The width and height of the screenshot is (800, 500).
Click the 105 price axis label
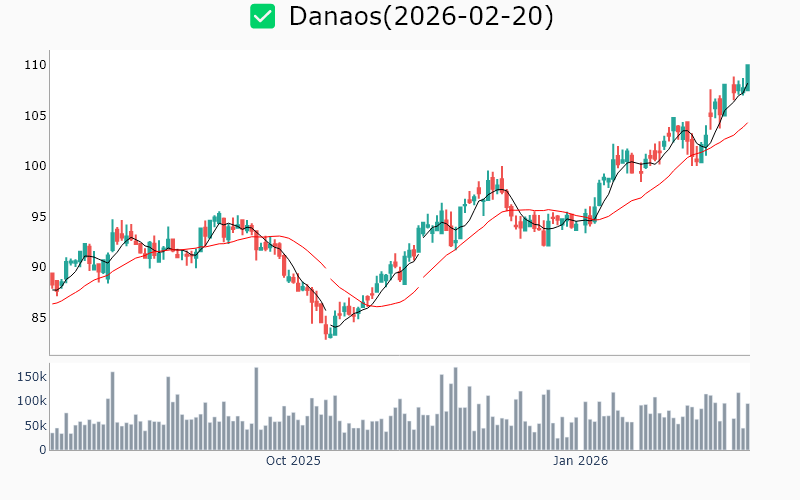pos(35,115)
